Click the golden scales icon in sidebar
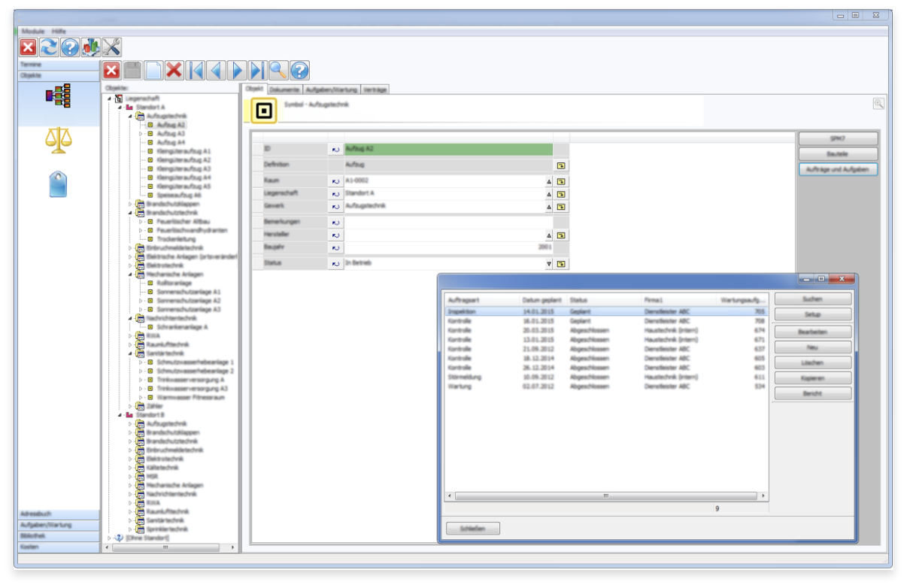Viewport: 907px width, 588px height. (59, 140)
